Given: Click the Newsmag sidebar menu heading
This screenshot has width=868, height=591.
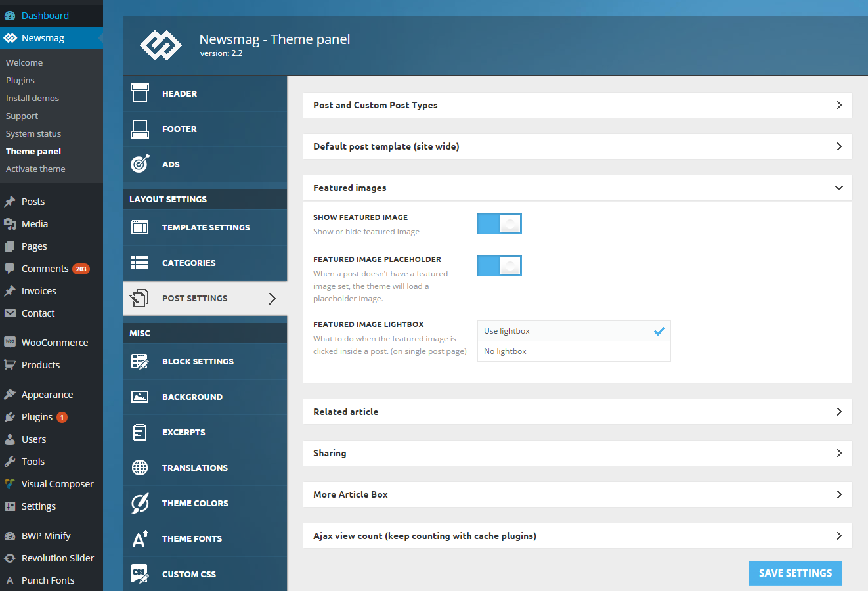Looking at the screenshot, I should 51,38.
